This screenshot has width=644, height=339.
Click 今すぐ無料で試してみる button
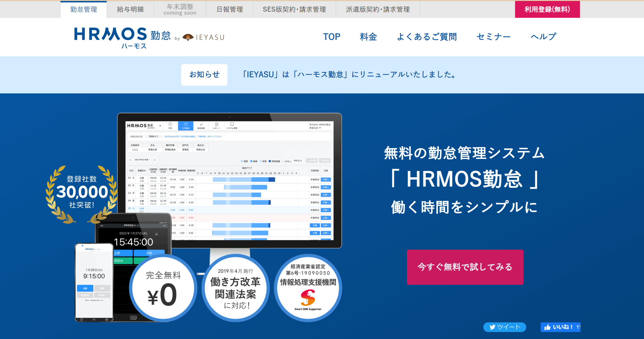click(x=465, y=267)
